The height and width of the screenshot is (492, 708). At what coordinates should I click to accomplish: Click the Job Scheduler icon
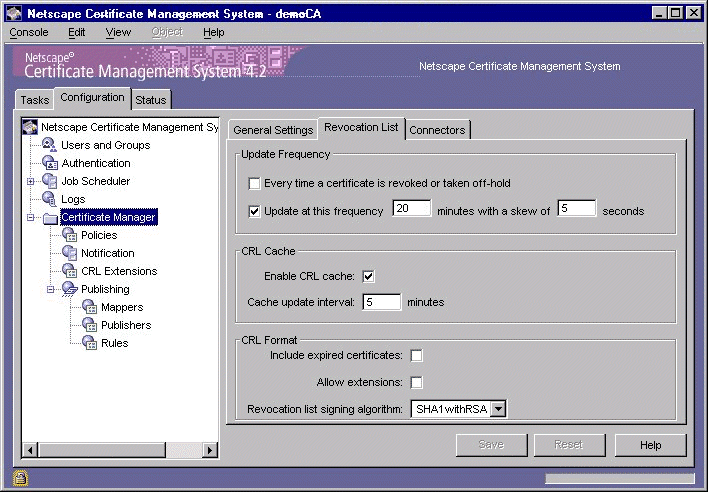[x=49, y=181]
